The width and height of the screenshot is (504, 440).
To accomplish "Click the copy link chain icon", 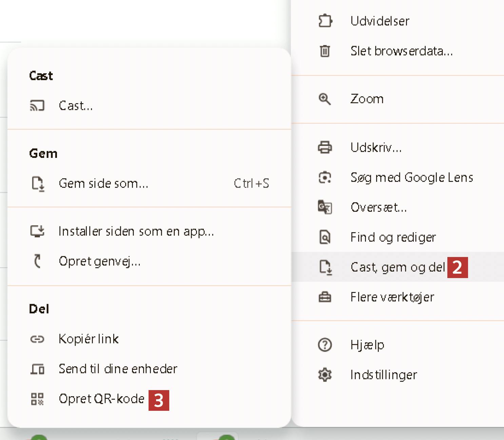I will pos(37,339).
